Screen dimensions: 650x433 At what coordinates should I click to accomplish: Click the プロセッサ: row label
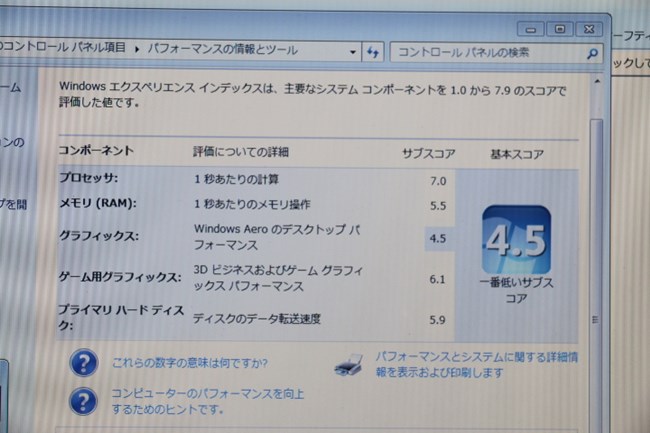click(88, 178)
